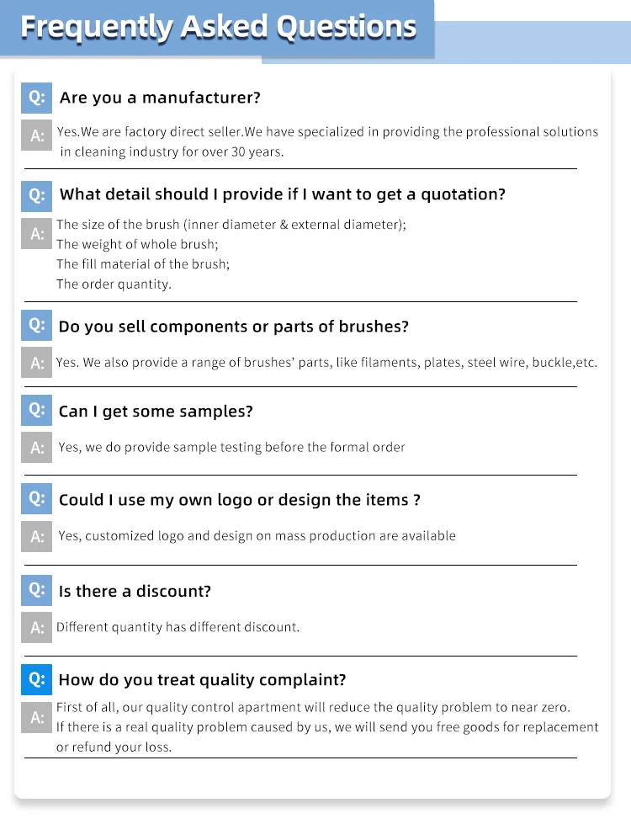This screenshot has height=840, width=631.
Task: Click the A: icon beside the quality control answer
Action: point(36,717)
